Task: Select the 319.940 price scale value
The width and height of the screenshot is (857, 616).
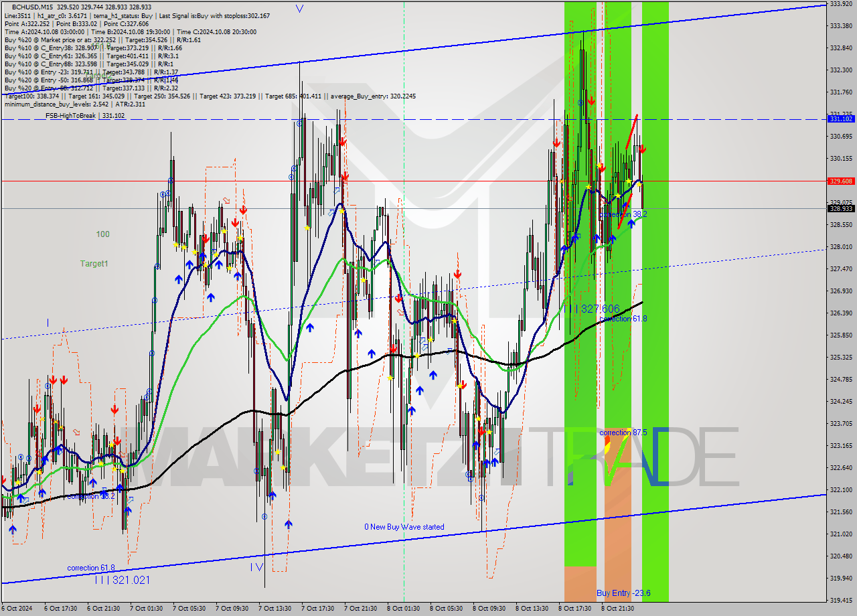Action: 841,578
